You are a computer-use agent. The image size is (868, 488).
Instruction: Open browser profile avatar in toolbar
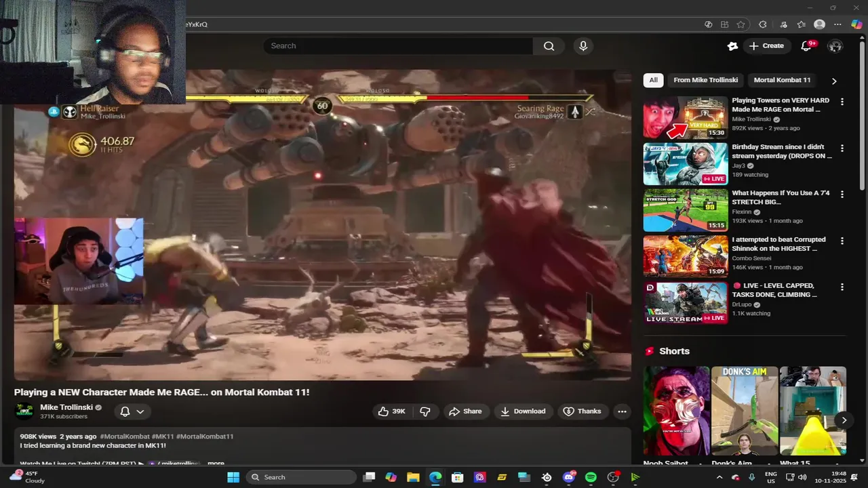point(819,24)
